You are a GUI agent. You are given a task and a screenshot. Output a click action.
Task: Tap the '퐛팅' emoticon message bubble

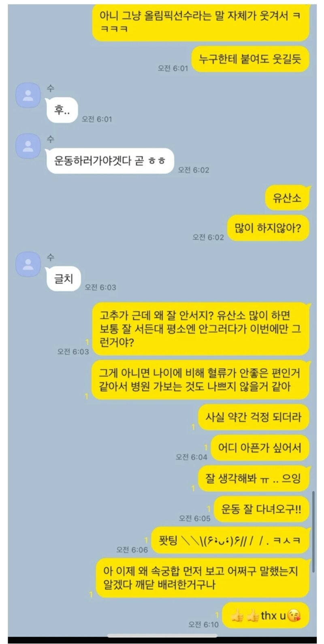click(x=230, y=540)
